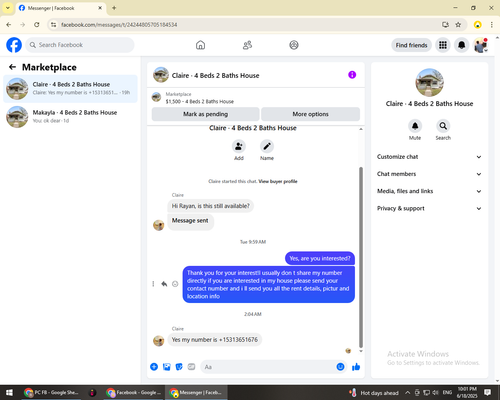Open the Notifications bell in header

click(461, 45)
